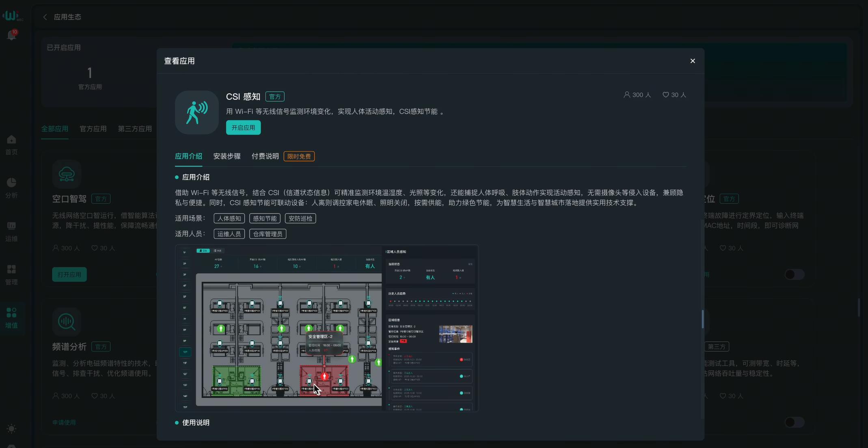Switch to the 安装步骤 tab

pyautogui.click(x=227, y=156)
